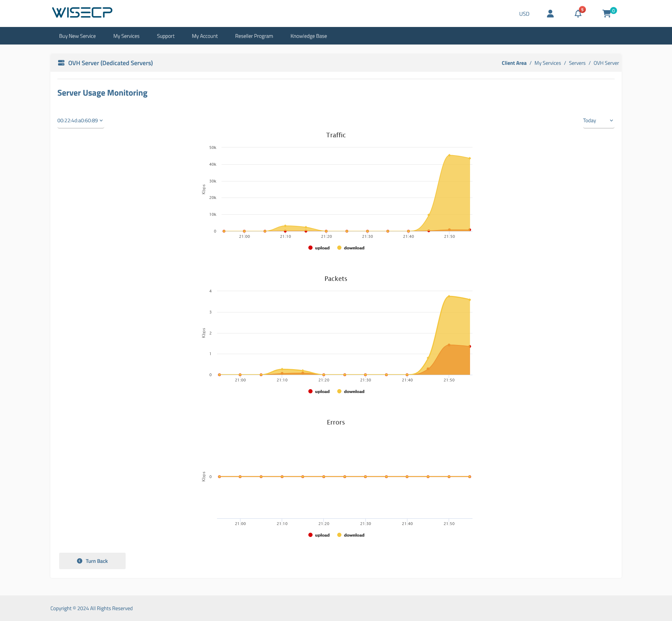The image size is (672, 621).
Task: Click the Packets chart title
Action: (336, 278)
